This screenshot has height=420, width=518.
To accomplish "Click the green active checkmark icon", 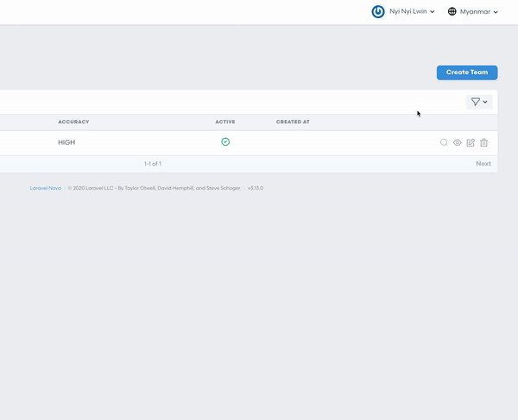I will [x=225, y=141].
